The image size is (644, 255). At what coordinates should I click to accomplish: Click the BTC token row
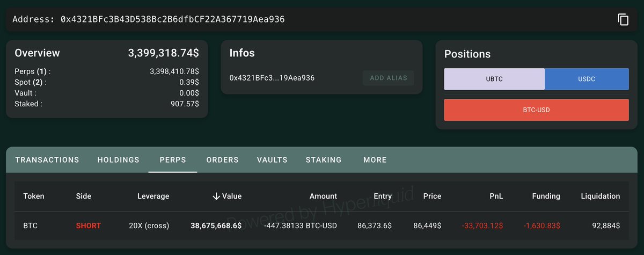(31, 225)
